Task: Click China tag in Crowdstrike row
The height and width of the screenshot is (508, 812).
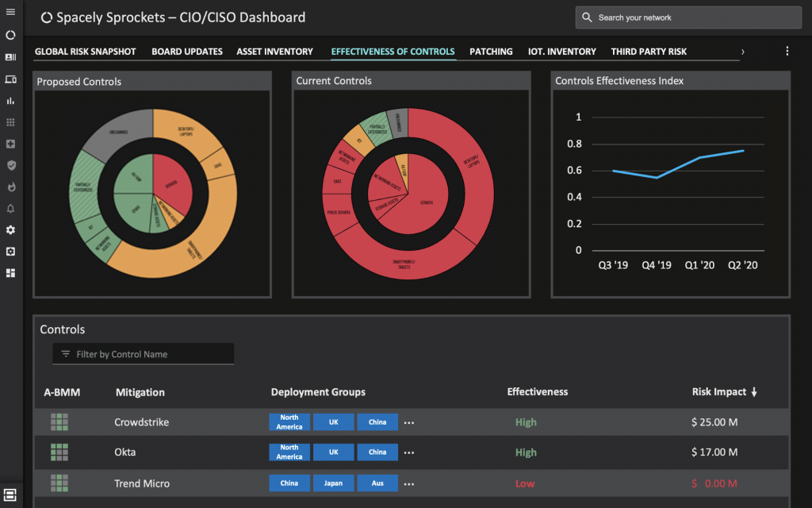Action: click(x=377, y=422)
